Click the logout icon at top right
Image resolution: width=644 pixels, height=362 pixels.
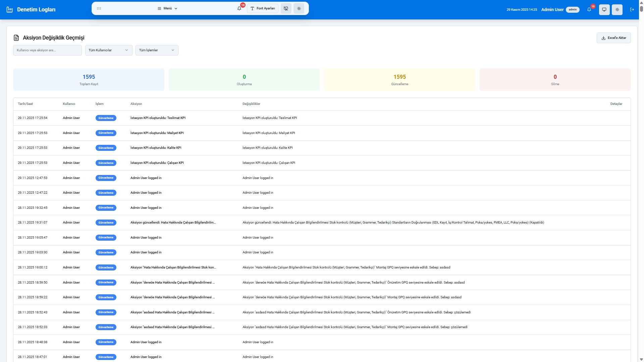click(632, 10)
